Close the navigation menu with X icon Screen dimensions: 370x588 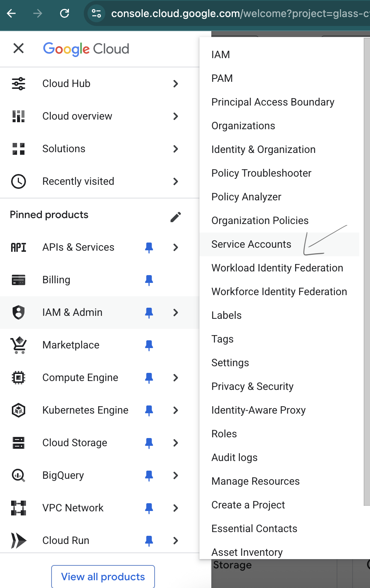[x=19, y=48]
